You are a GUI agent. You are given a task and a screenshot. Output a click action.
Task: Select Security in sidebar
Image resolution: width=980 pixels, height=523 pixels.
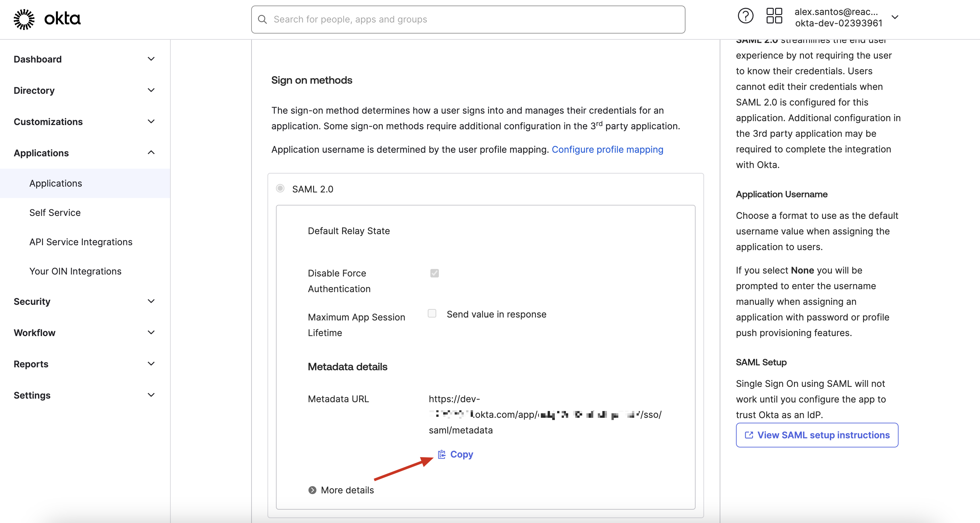click(32, 302)
